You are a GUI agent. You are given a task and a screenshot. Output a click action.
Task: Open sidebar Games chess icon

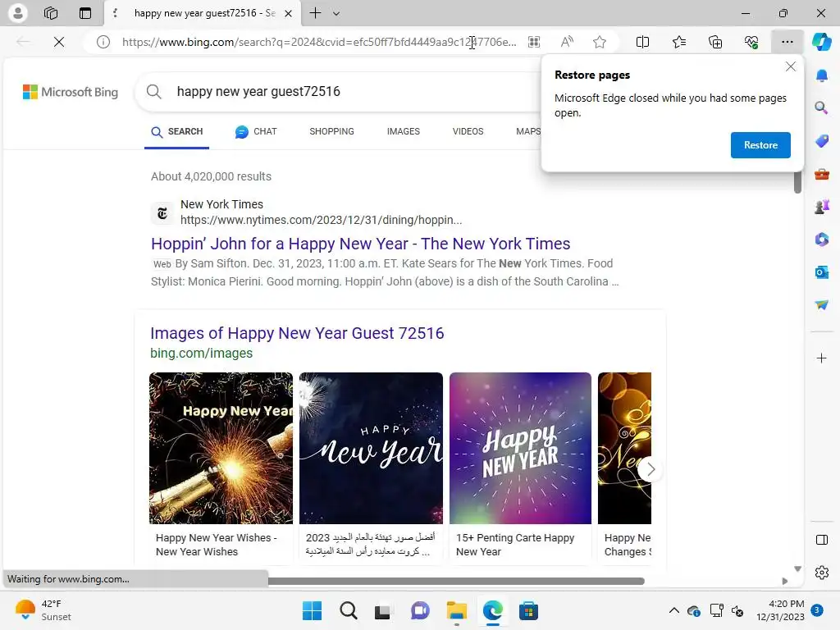(821, 206)
